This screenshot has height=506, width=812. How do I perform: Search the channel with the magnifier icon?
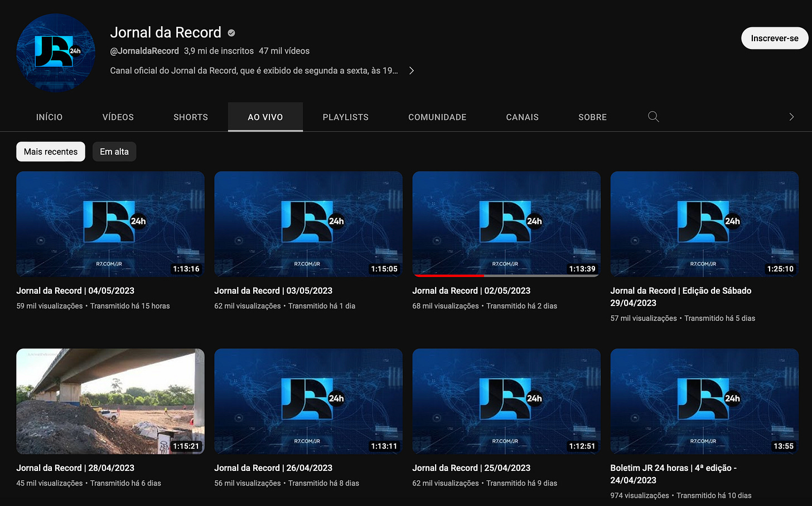[x=654, y=116]
